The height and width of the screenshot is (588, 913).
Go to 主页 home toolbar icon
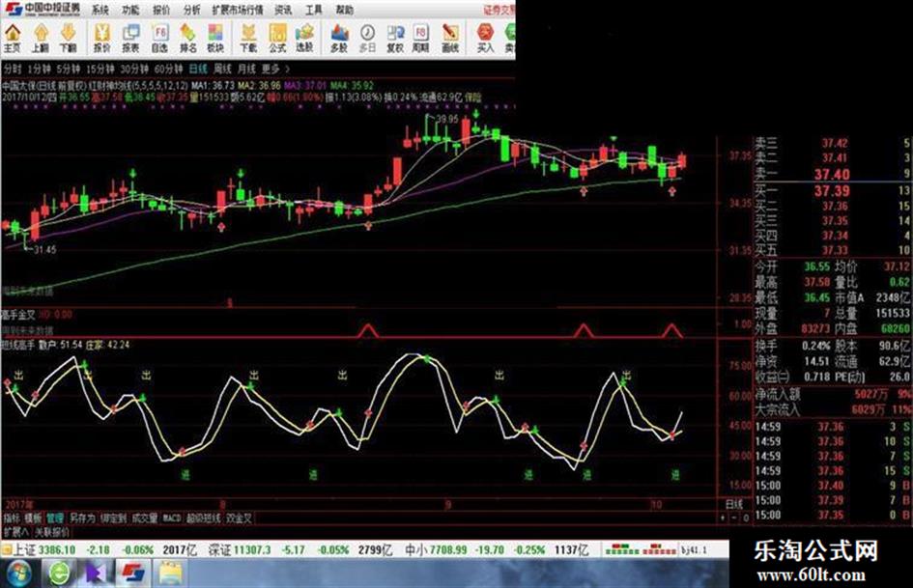pyautogui.click(x=13, y=39)
